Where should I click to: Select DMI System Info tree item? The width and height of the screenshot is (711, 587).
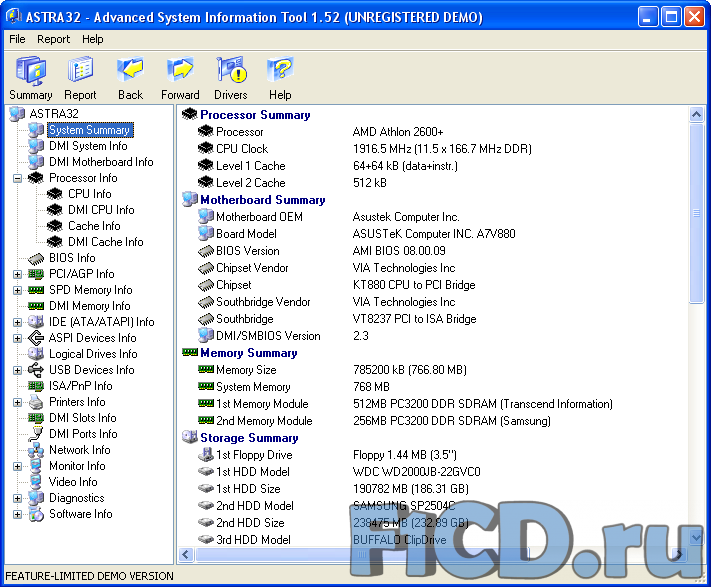click(x=88, y=146)
